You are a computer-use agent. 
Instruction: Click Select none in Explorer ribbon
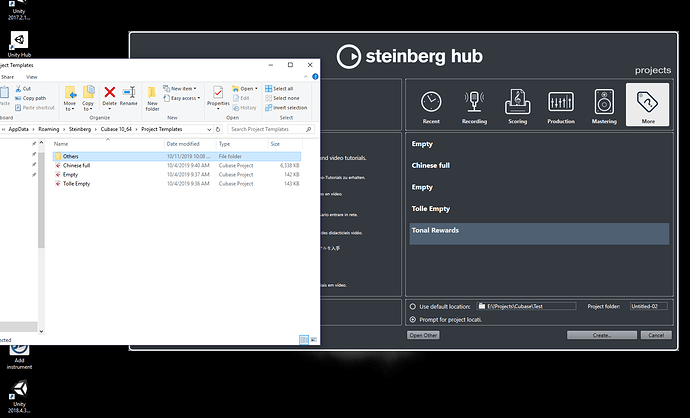pyautogui.click(x=282, y=98)
